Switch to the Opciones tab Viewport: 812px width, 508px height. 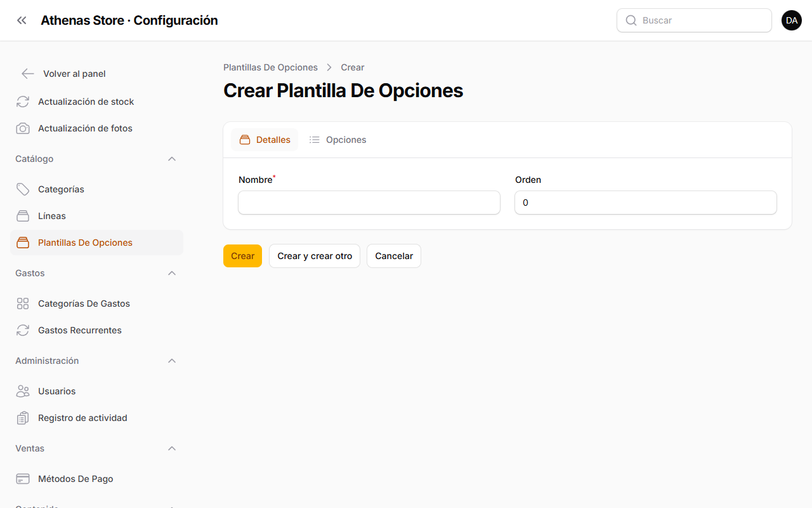pos(337,140)
